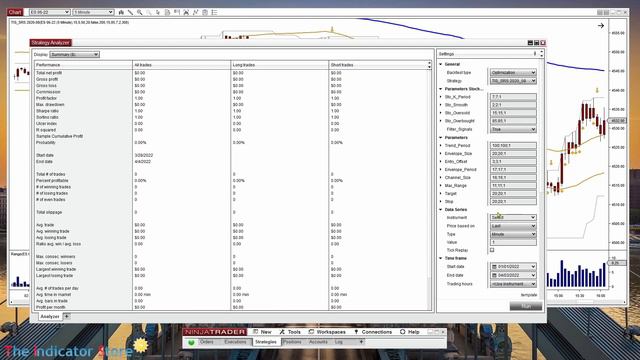Select the Strategies tab
The height and width of the screenshot is (360, 640).
pyautogui.click(x=266, y=342)
